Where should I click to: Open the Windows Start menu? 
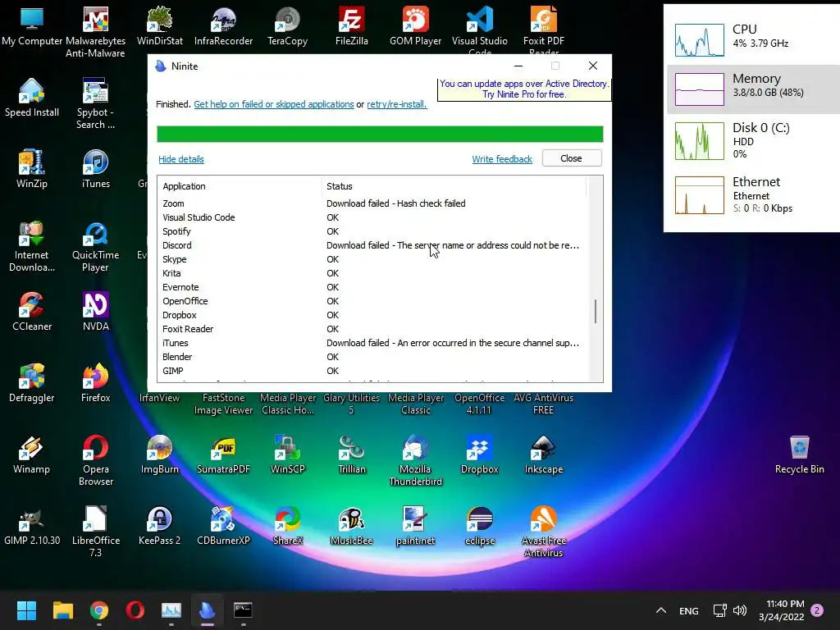point(26,610)
